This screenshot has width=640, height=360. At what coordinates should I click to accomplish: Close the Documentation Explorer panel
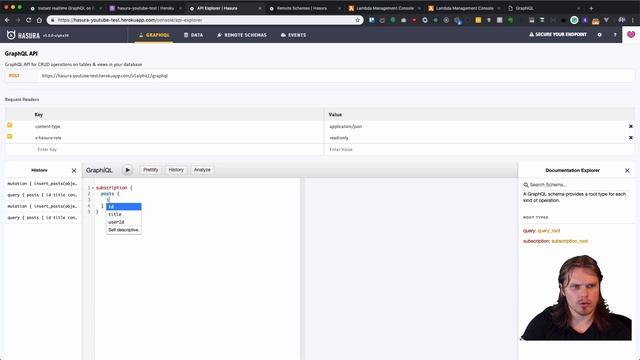click(x=627, y=171)
